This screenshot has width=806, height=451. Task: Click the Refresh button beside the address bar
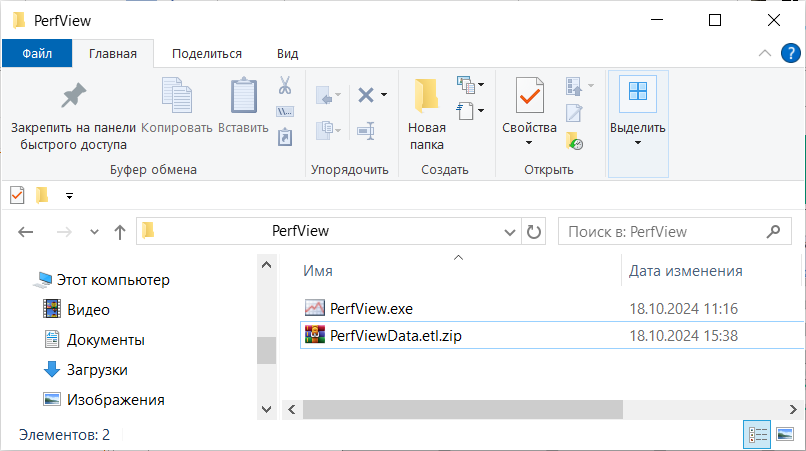coord(534,231)
